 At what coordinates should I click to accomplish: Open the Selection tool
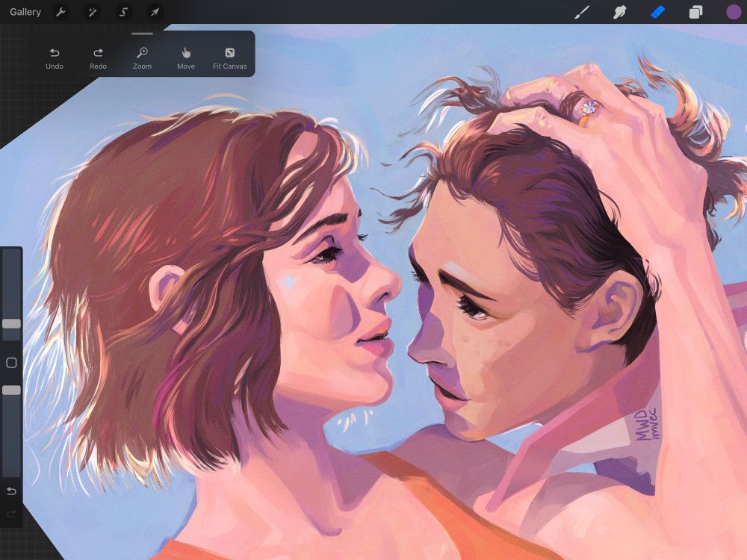tap(123, 12)
